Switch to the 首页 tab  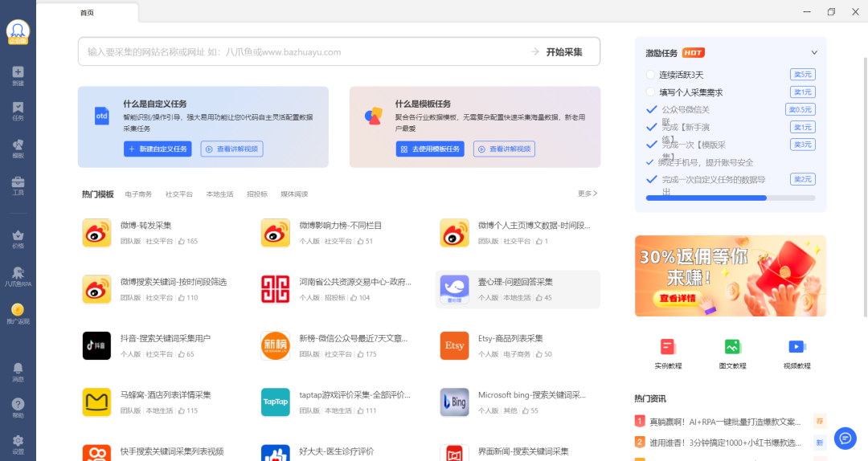coord(87,13)
